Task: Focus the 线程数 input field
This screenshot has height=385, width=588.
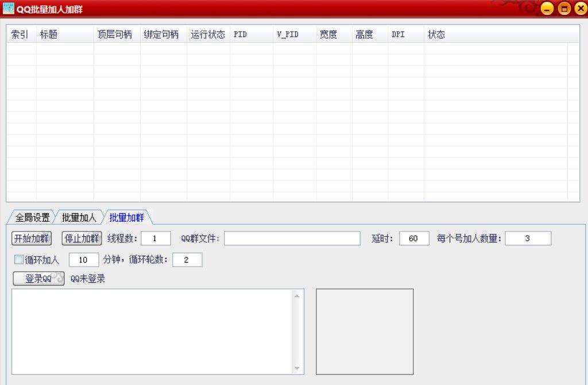Action: click(156, 238)
